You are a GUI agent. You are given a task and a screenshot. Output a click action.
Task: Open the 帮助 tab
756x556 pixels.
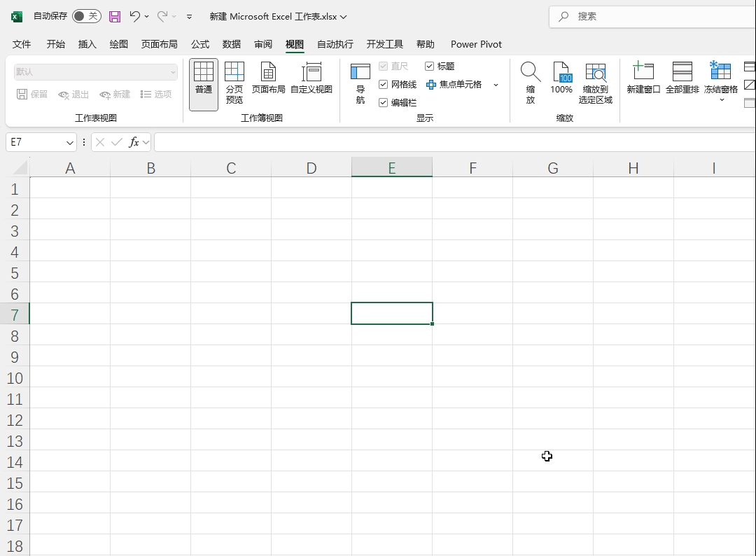pyautogui.click(x=426, y=44)
